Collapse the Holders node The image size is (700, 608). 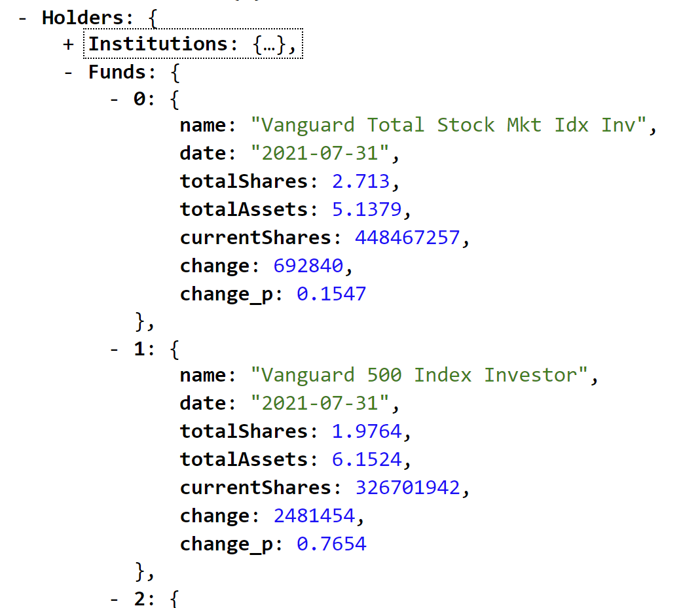(22, 19)
